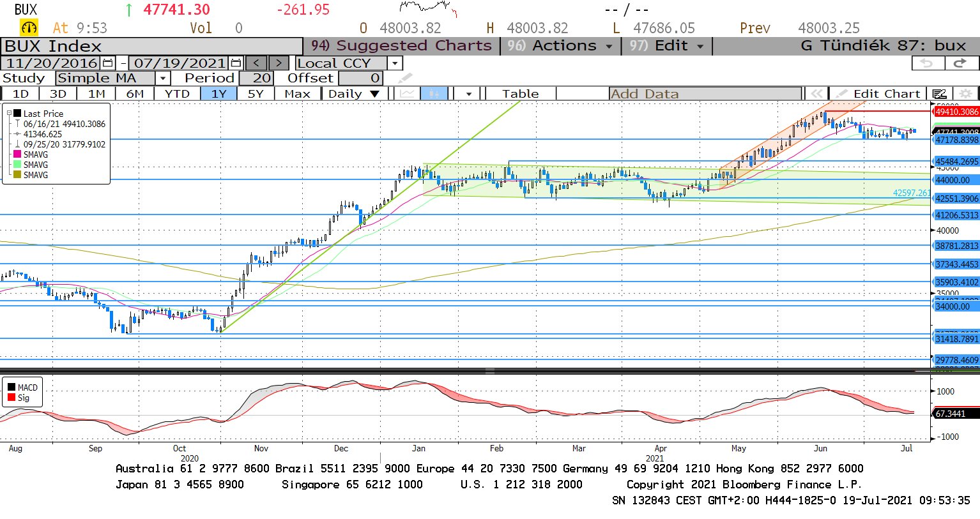Image resolution: width=980 pixels, height=519 pixels.
Task: Open start date calendar picker for 11/20/2016
Action: 107,63
